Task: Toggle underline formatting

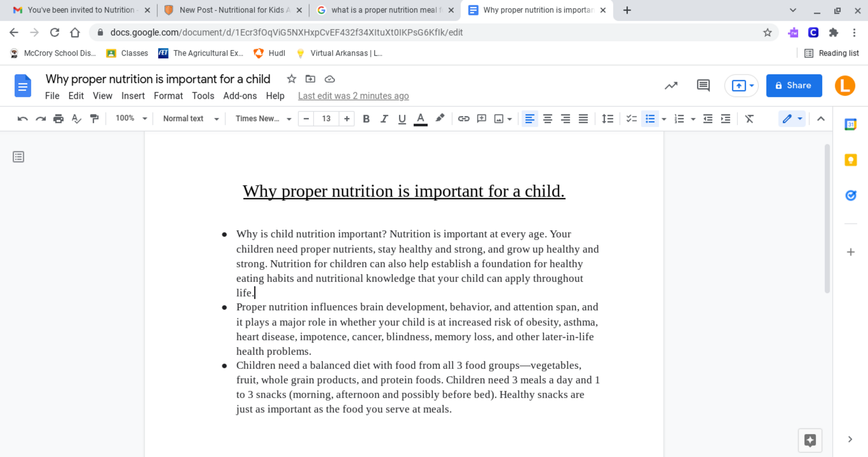Action: [402, 119]
